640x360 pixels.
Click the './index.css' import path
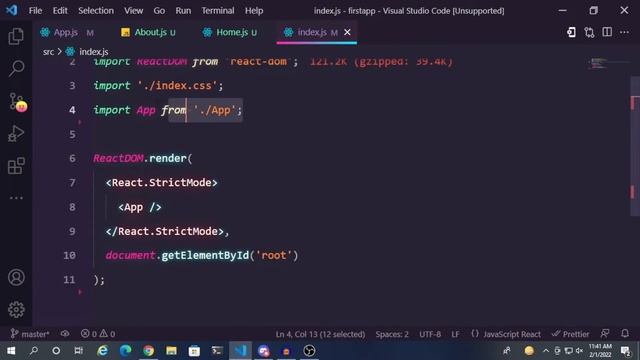[x=177, y=86]
